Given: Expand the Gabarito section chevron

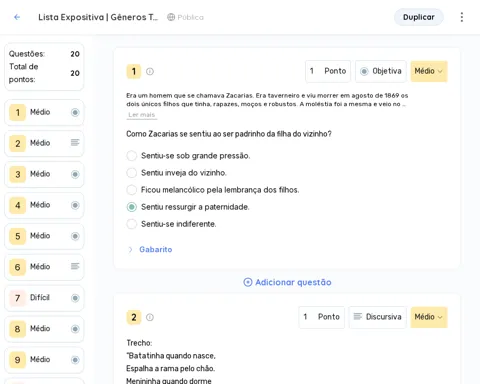Looking at the screenshot, I should [130, 250].
